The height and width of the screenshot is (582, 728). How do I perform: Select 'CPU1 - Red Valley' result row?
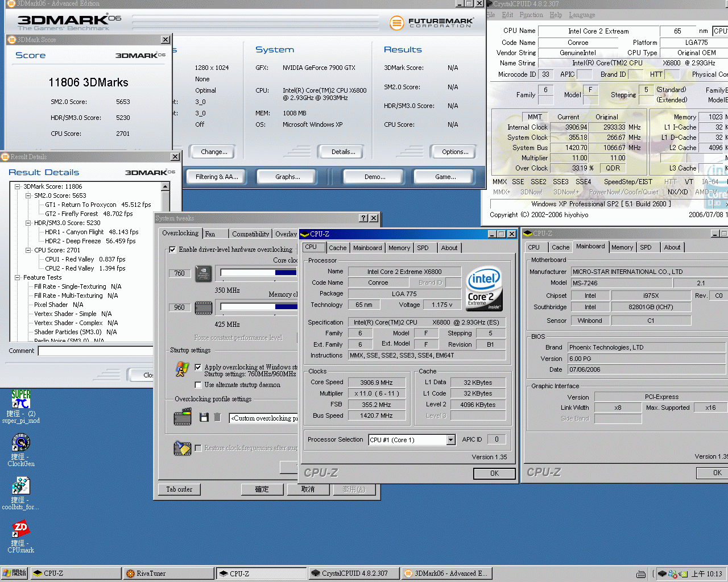coord(85,259)
